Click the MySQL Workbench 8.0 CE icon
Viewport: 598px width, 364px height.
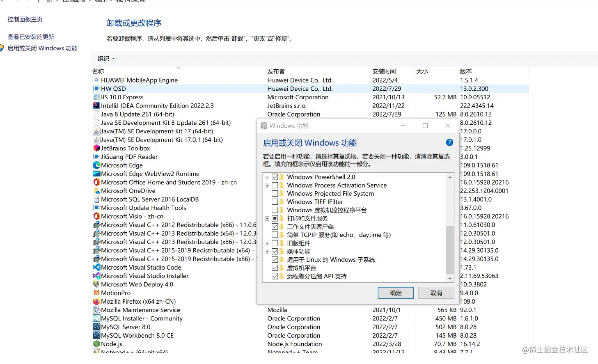[x=96, y=335]
